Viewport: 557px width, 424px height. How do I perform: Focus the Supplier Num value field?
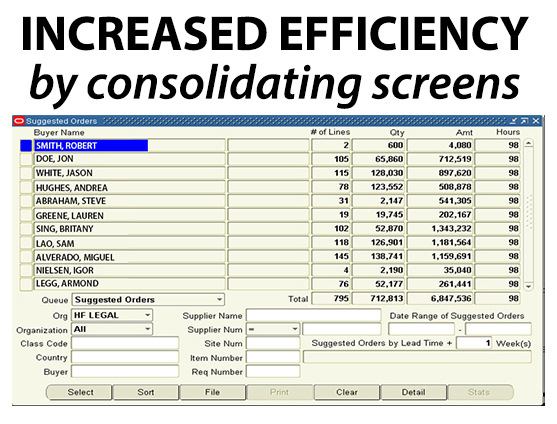point(342,329)
